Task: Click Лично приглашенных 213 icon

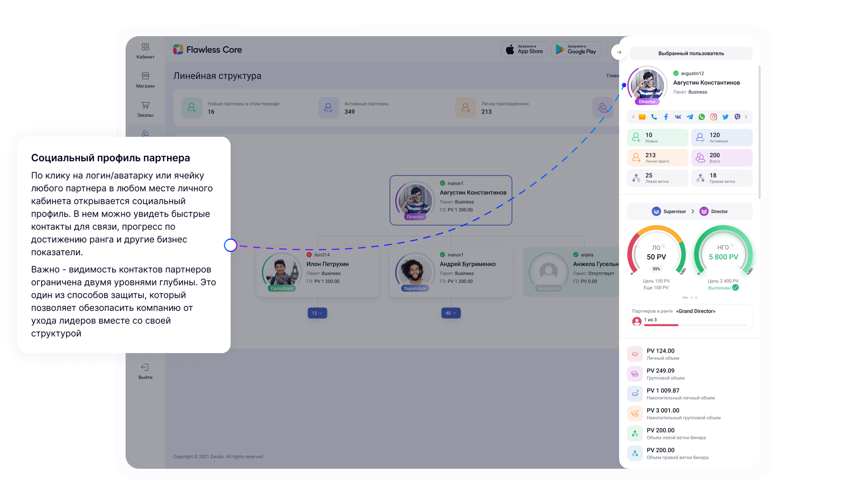Action: 466,108
